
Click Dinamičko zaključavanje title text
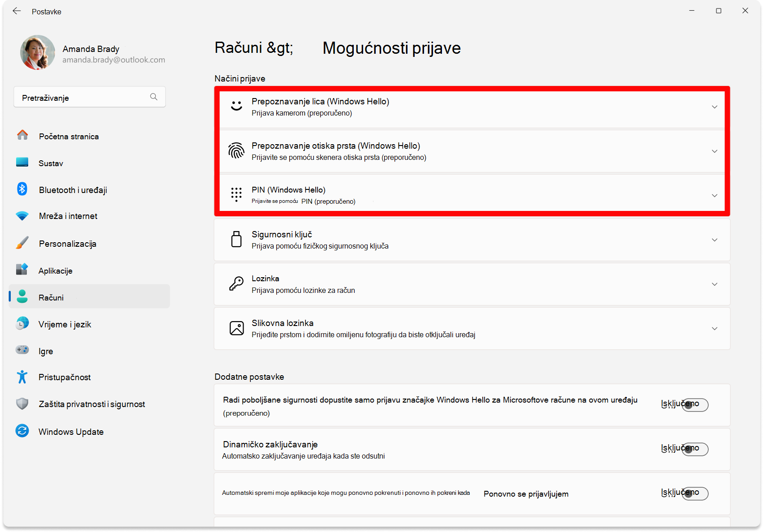(270, 444)
